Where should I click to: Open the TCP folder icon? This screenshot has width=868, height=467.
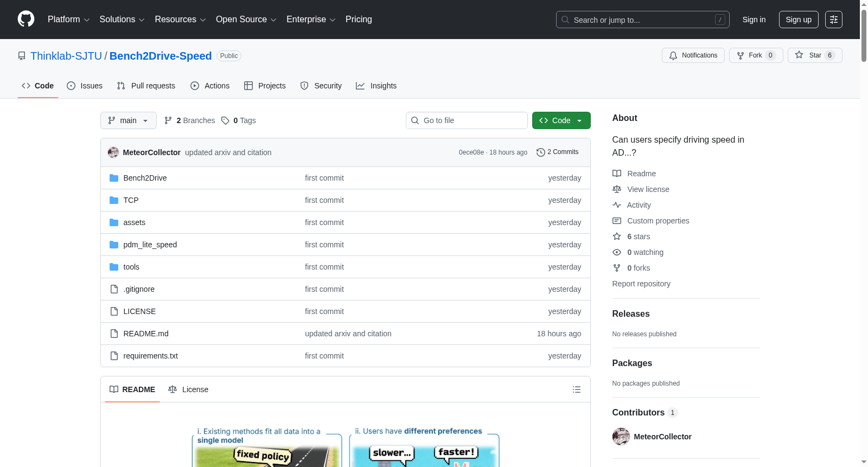pyautogui.click(x=114, y=200)
